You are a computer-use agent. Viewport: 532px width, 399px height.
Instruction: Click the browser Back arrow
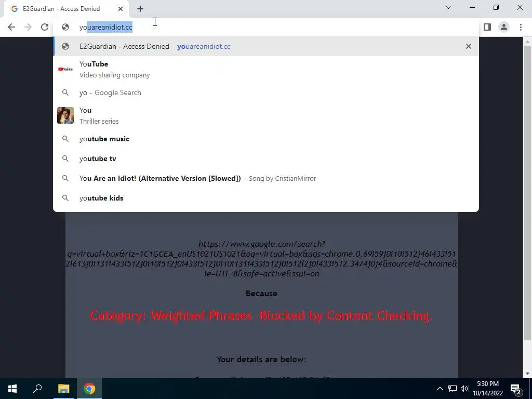pyautogui.click(x=11, y=27)
